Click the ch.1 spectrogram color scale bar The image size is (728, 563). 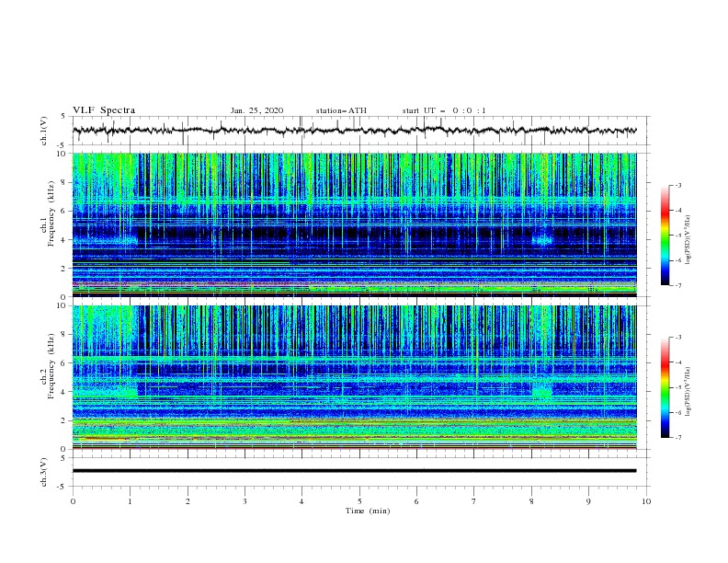tap(665, 236)
